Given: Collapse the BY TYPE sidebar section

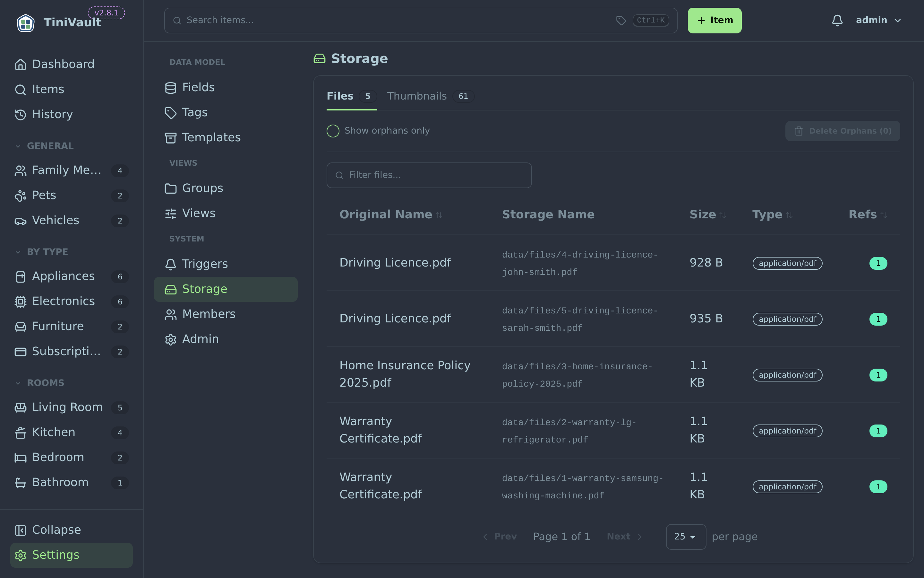Looking at the screenshot, I should pos(42,252).
